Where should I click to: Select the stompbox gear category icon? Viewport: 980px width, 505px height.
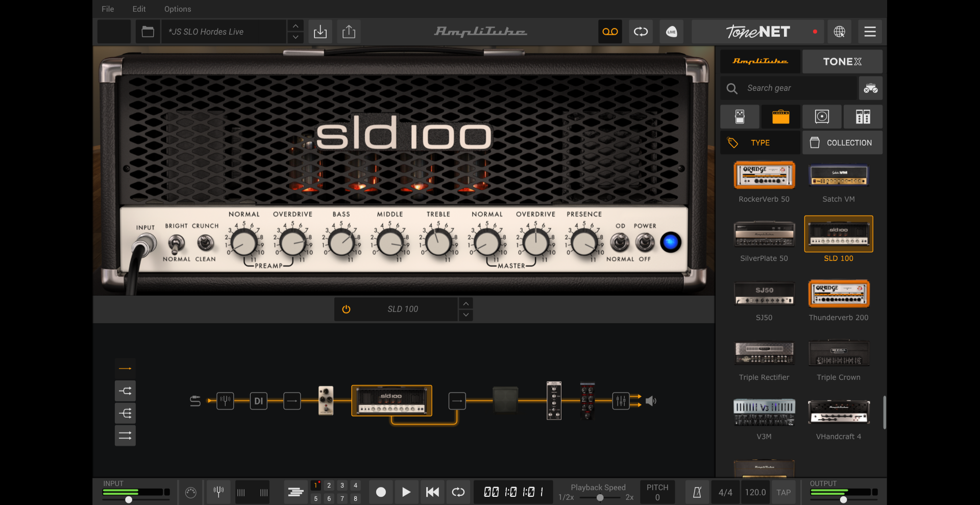click(x=740, y=117)
